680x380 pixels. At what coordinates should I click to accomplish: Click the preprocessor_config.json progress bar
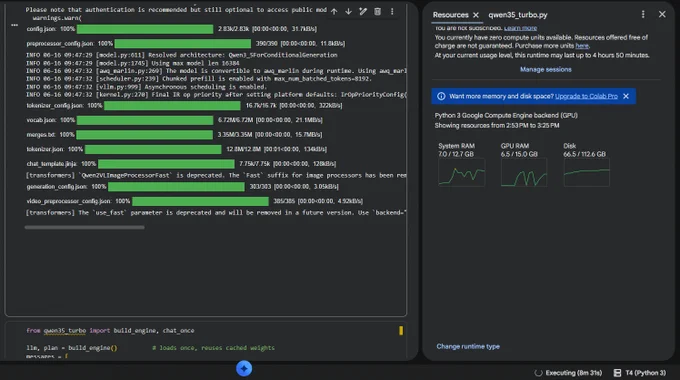pos(183,44)
